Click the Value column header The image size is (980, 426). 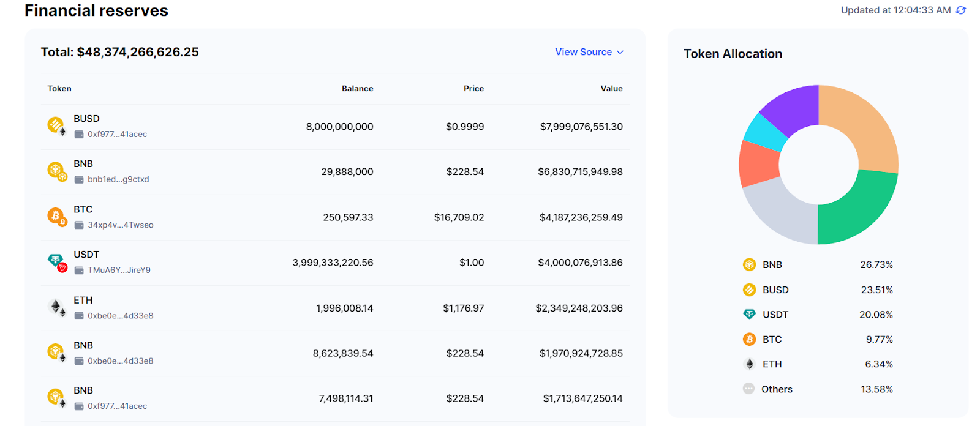pos(611,89)
